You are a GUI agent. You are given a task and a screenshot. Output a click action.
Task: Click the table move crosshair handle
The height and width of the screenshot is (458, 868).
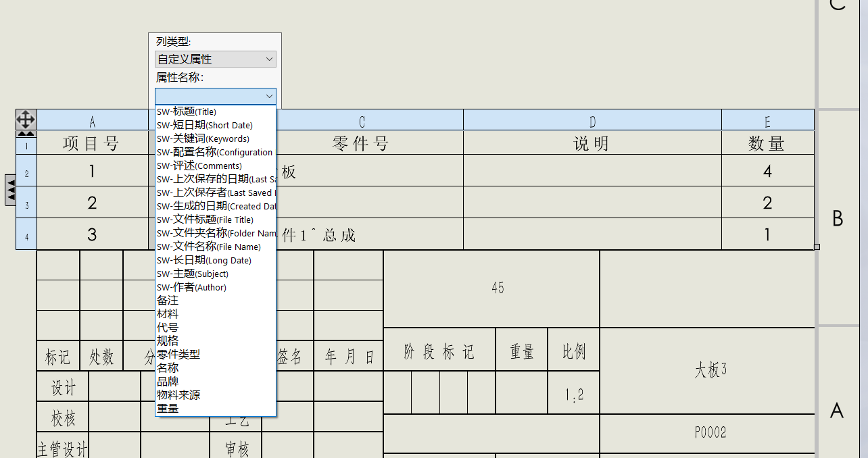(25, 120)
